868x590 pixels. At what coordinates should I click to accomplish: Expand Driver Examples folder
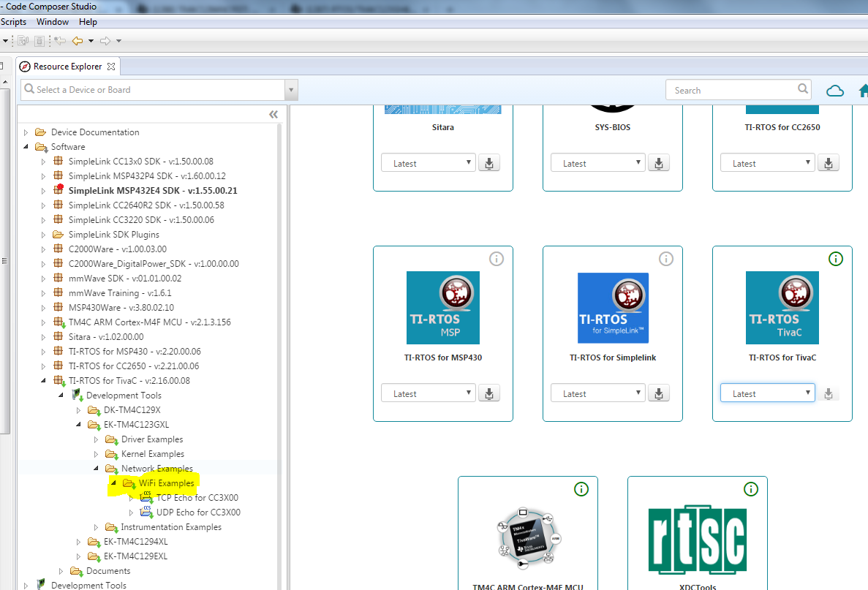(x=96, y=439)
